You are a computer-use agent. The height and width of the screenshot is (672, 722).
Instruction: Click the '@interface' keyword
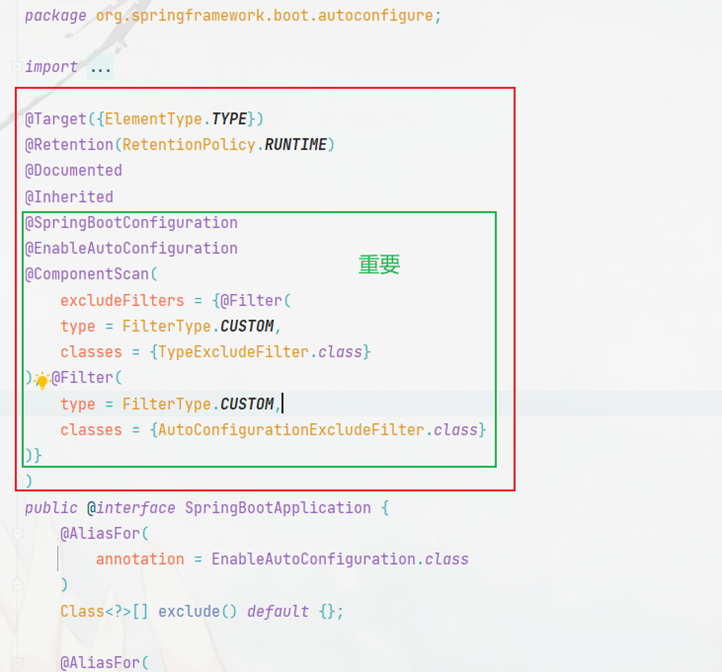point(131,508)
